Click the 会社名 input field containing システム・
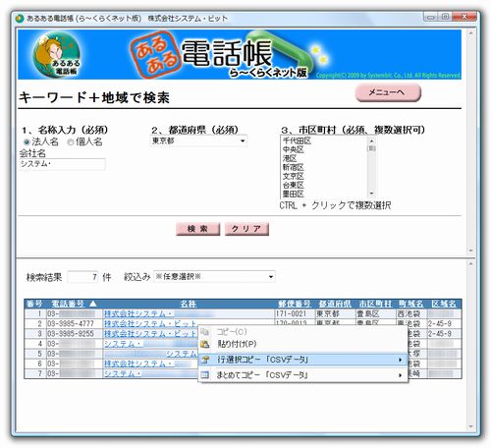 [x=62, y=164]
